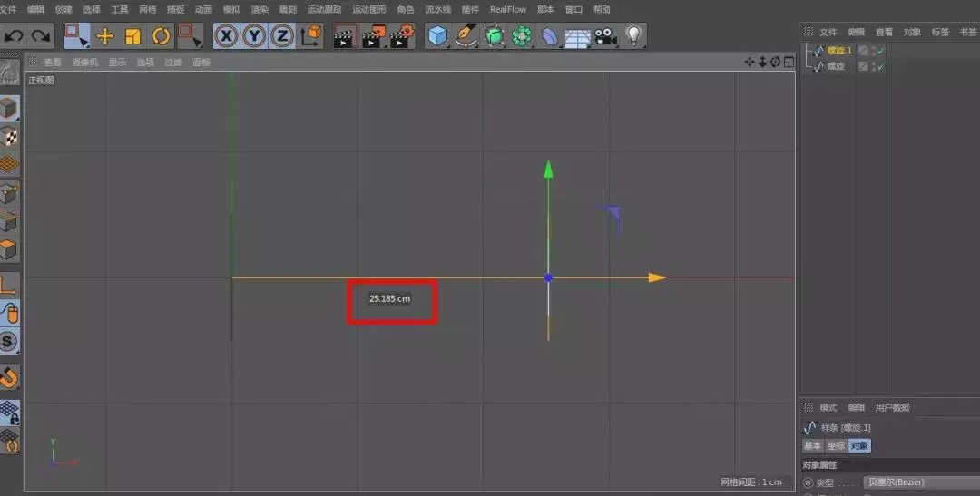This screenshot has width=980, height=496.
Task: Open the 摄像机 viewport menu
Action: 84,63
